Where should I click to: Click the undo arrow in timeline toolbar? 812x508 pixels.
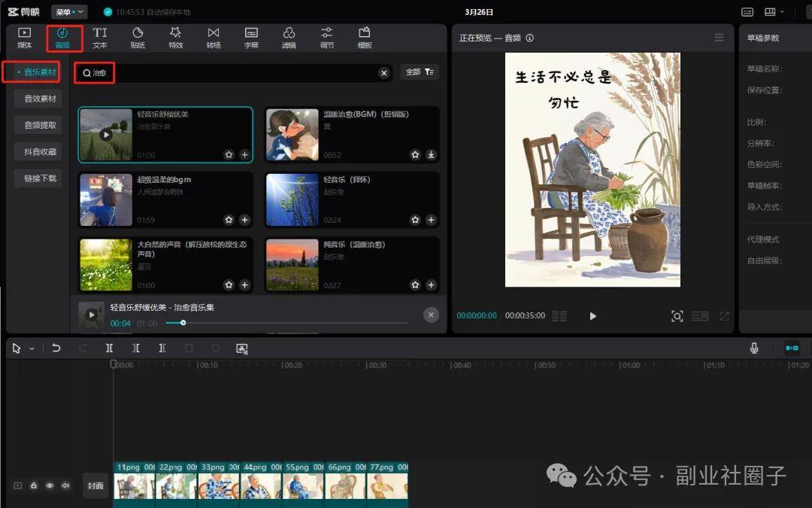56,348
